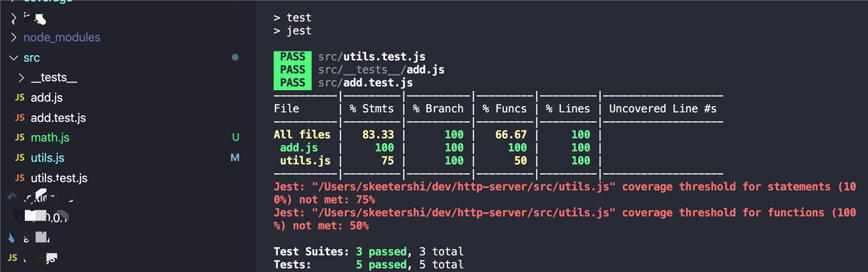868x272 pixels.
Task: Click the '% Lines' column header
Action: pyautogui.click(x=568, y=108)
